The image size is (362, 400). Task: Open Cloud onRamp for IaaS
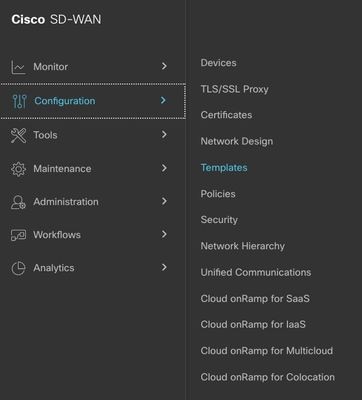tap(253, 324)
